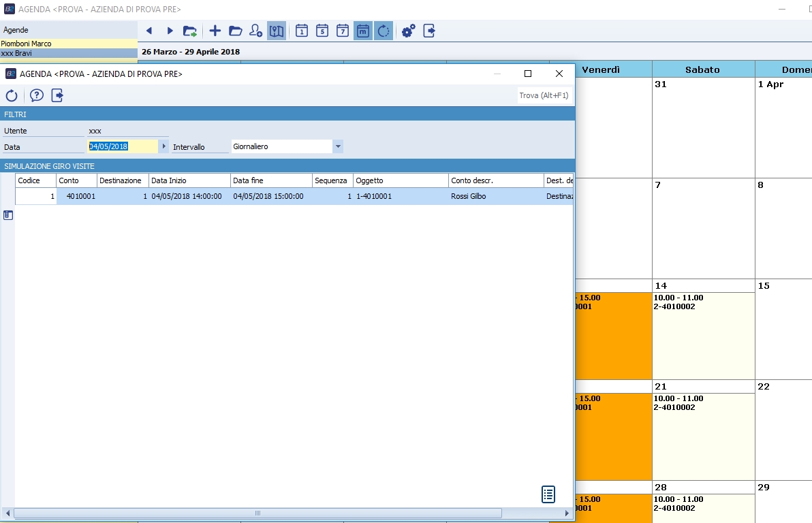Viewport: 812px width, 523px height.
Task: Open settings gears icon
Action: (x=409, y=31)
